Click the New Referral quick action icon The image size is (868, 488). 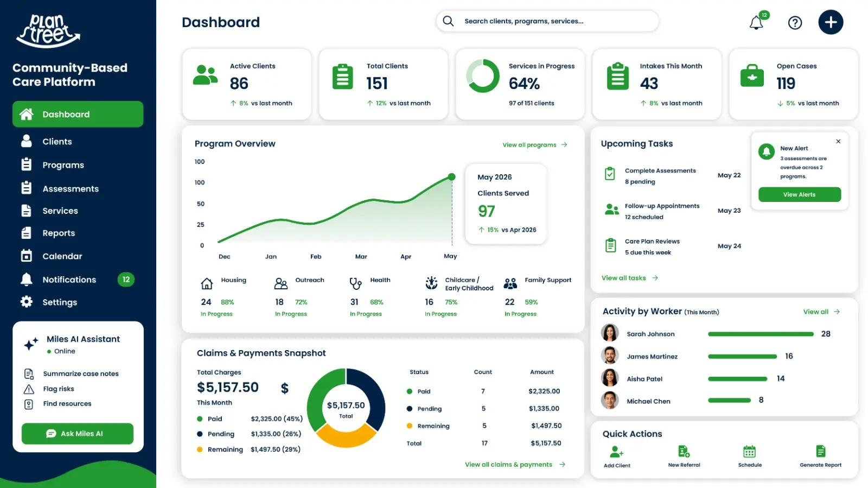[684, 452]
